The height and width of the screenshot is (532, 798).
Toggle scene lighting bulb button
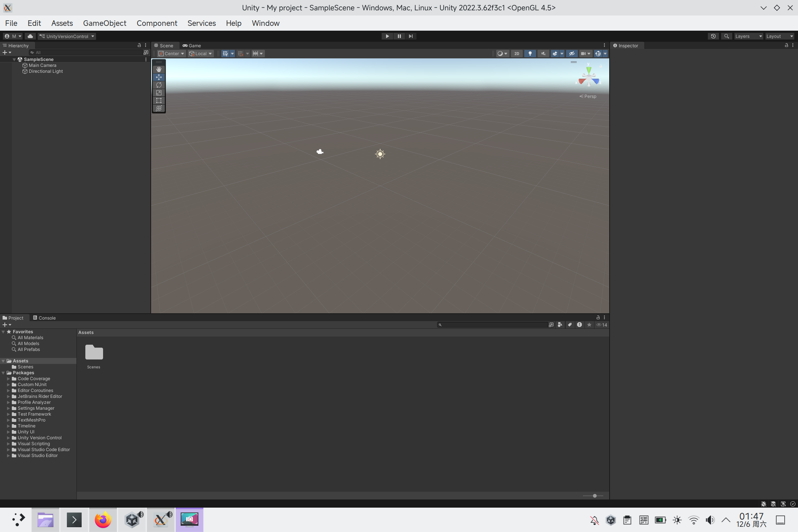click(530, 54)
